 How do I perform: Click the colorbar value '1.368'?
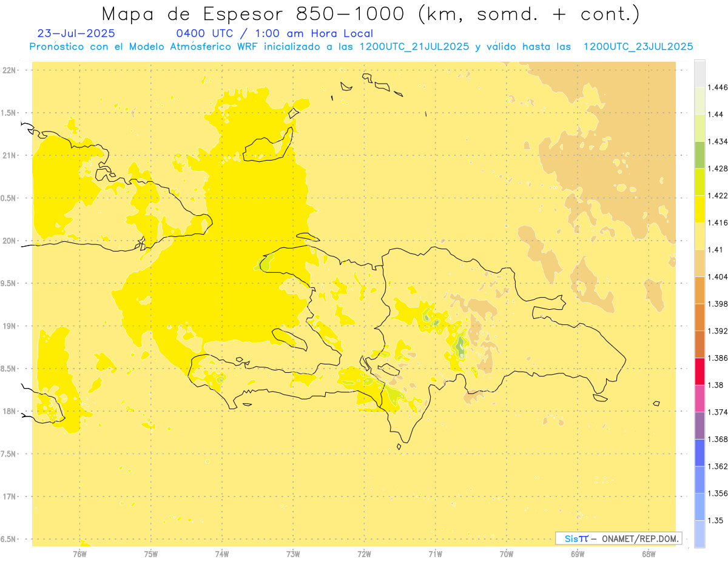point(717,439)
